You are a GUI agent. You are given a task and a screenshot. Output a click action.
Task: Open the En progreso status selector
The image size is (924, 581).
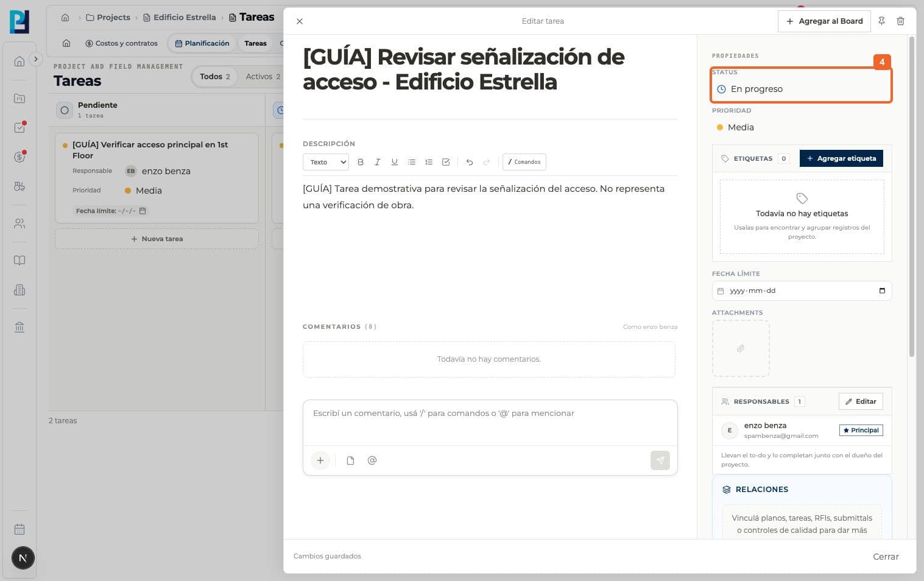[801, 89]
